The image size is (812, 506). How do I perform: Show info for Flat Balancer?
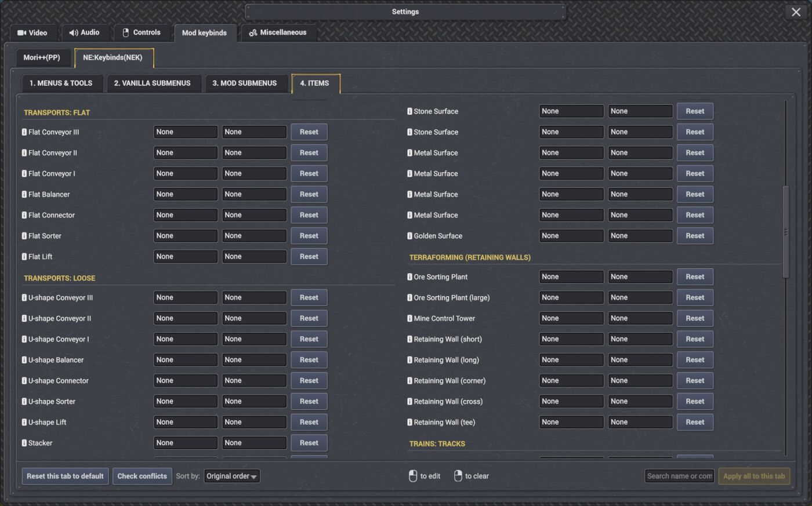(x=24, y=195)
